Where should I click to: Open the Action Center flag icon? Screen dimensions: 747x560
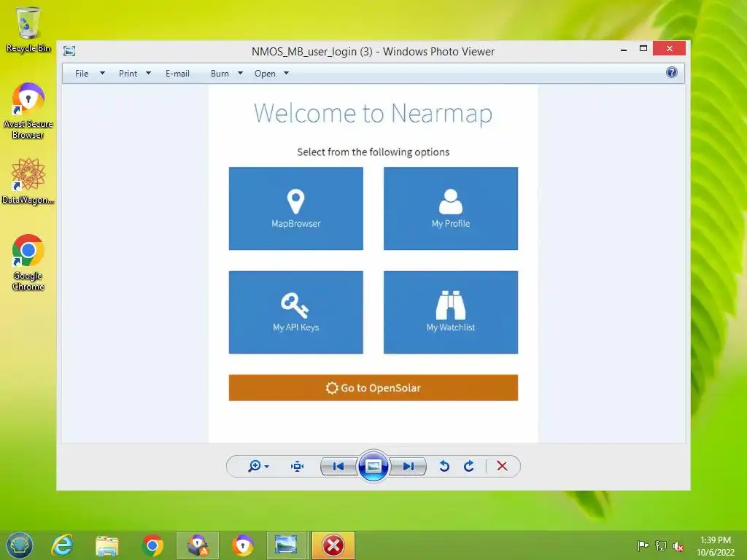tap(643, 545)
